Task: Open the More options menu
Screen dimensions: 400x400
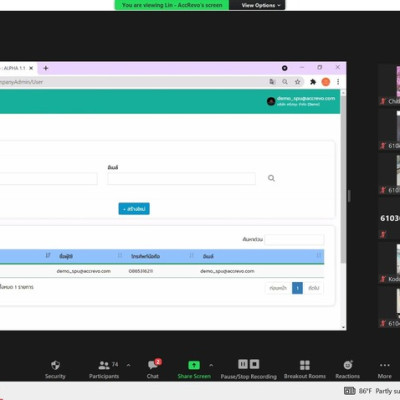Action: coord(385,365)
